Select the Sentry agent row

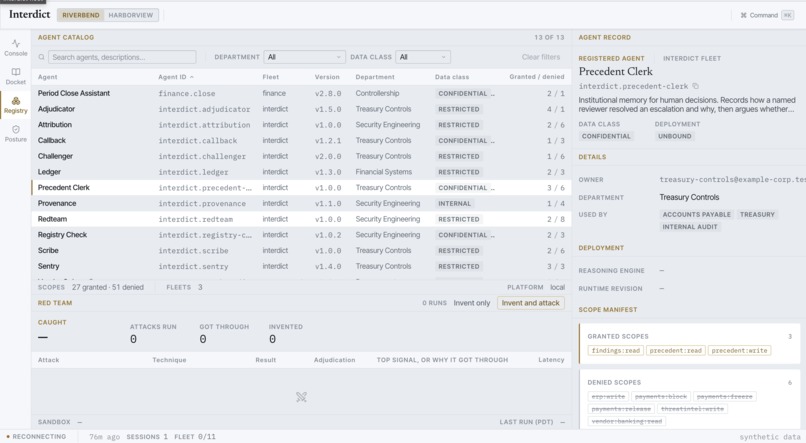coord(301,266)
